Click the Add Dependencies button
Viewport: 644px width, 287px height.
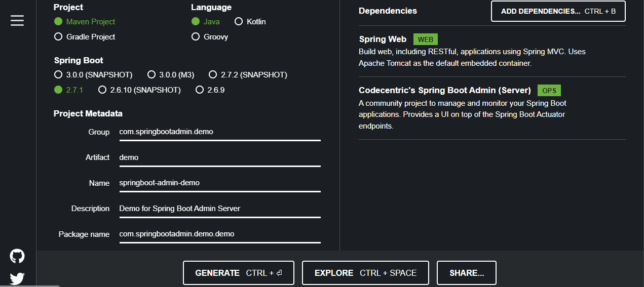pyautogui.click(x=558, y=11)
